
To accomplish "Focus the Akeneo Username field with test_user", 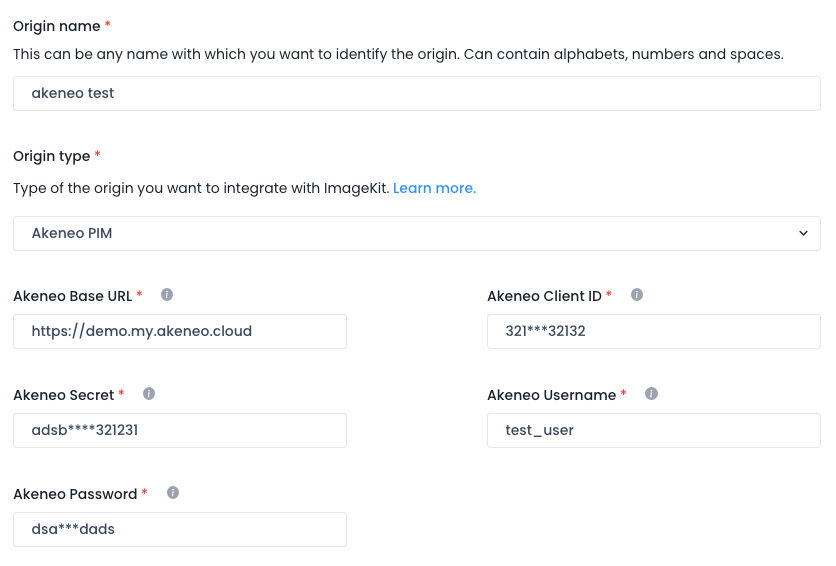I will click(654, 430).
